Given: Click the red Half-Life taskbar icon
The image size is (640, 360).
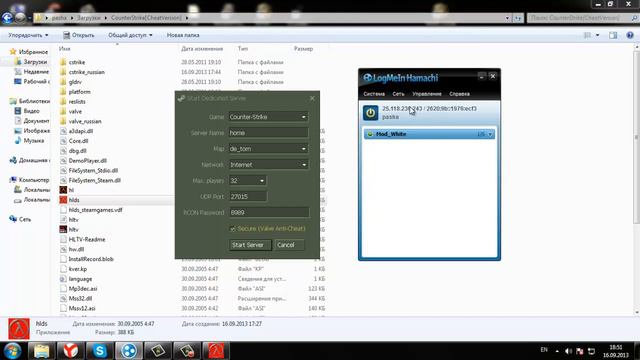Looking at the screenshot, I should (216, 351).
